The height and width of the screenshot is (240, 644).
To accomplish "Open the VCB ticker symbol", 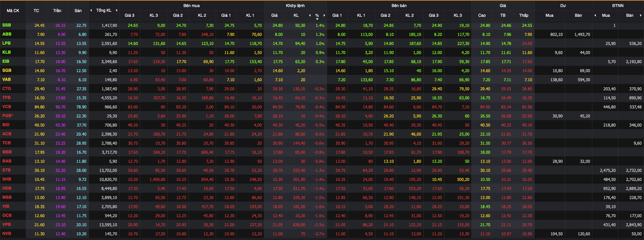I will pos(7,107).
